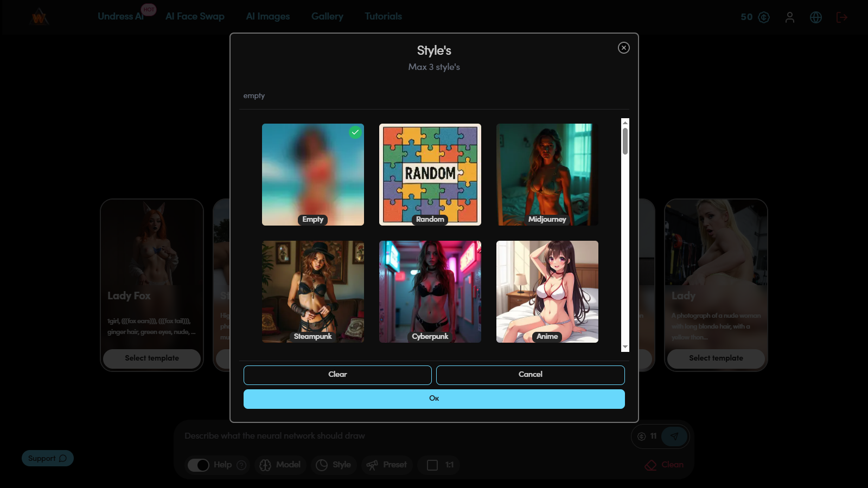Click the scrollbar down arrow in the style list
Viewport: 868px width, 488px height.
point(625,347)
